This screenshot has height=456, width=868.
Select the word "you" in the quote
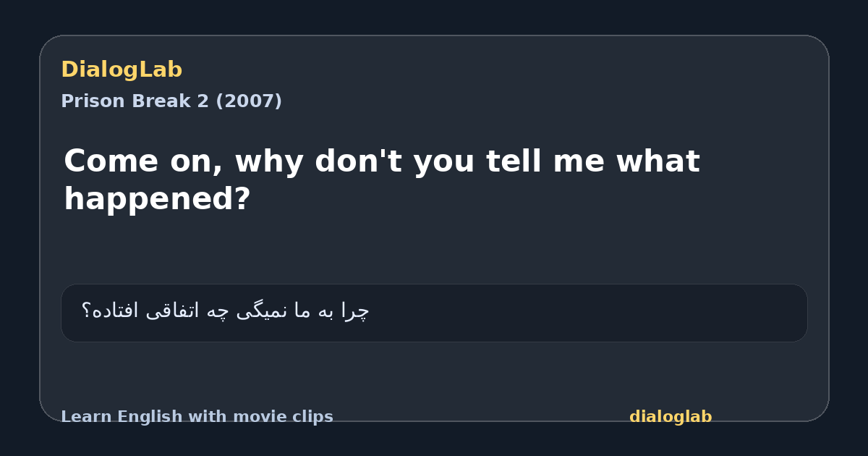point(444,164)
